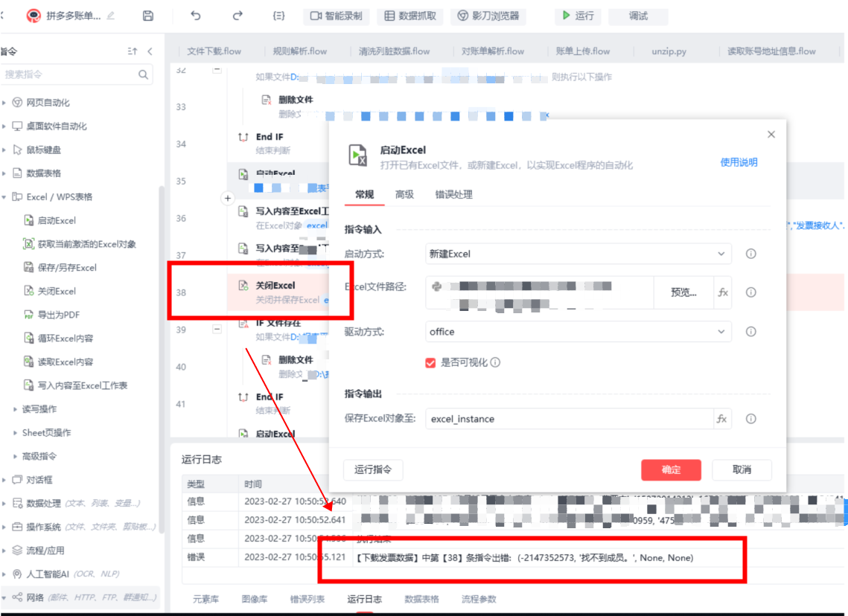
Task: Switch to 高级 tab in dialog
Action: coord(404,194)
